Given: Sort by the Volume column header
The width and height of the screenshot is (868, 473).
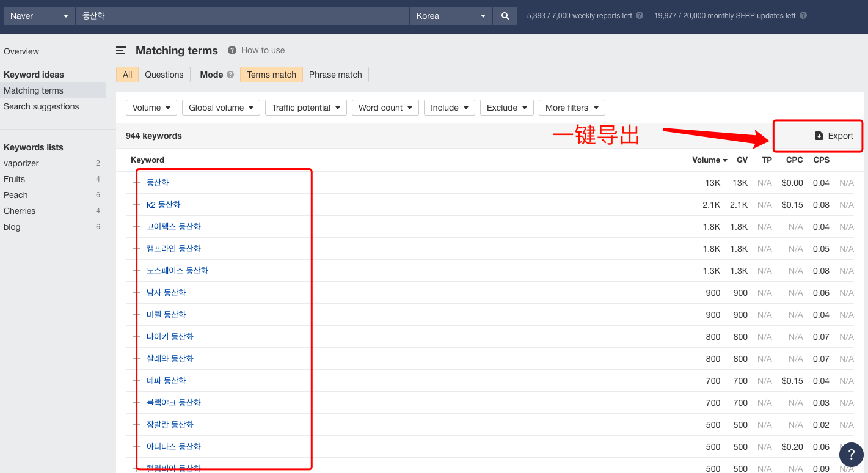Looking at the screenshot, I should coord(709,160).
